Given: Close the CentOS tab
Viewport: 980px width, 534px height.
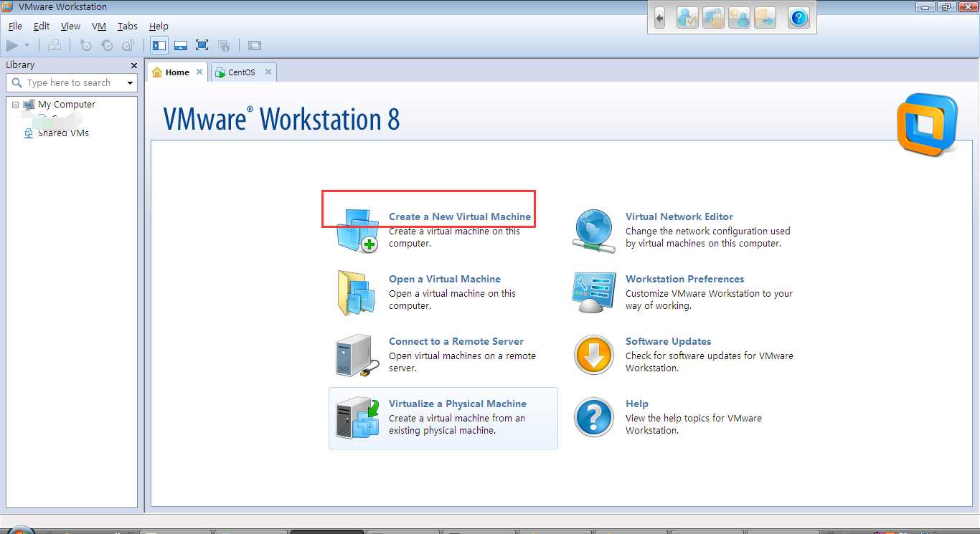Looking at the screenshot, I should (x=268, y=72).
